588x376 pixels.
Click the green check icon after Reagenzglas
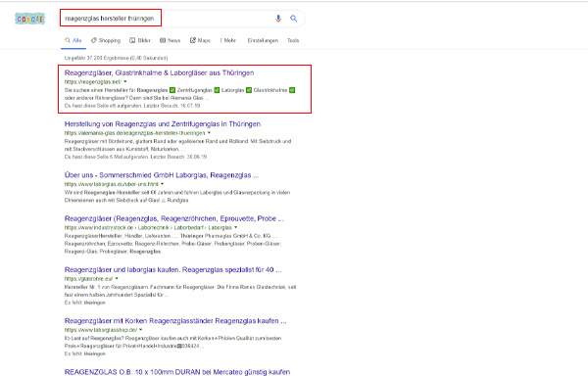[x=172, y=90]
